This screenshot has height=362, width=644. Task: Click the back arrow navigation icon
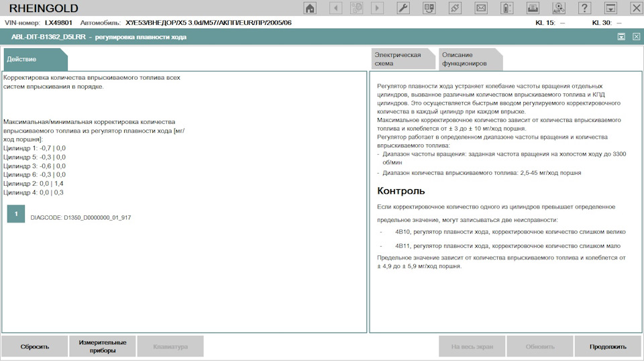point(335,8)
